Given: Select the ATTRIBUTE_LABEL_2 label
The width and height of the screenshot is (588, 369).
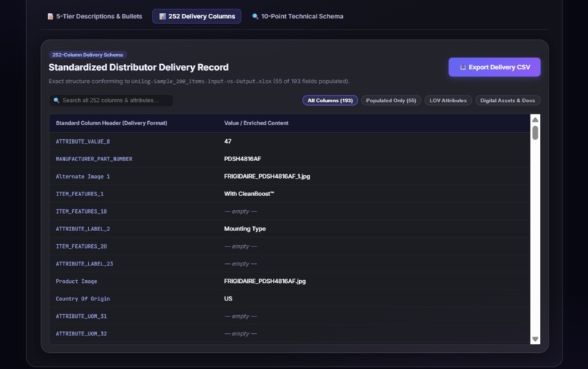Looking at the screenshot, I should [x=83, y=229].
